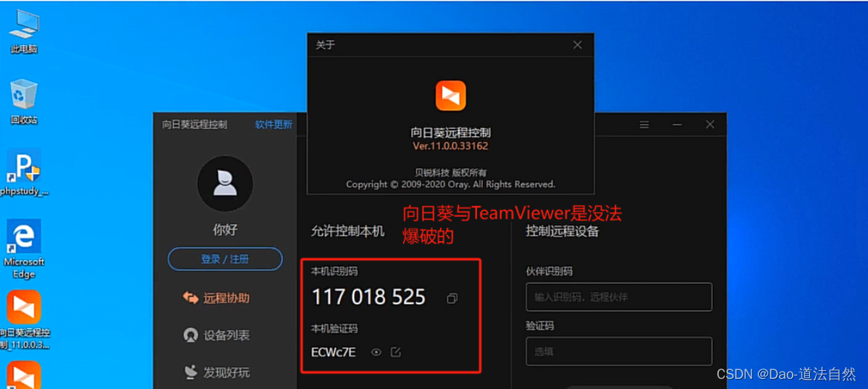
Task: Click the ECWc7E verification code
Action: pyautogui.click(x=334, y=352)
